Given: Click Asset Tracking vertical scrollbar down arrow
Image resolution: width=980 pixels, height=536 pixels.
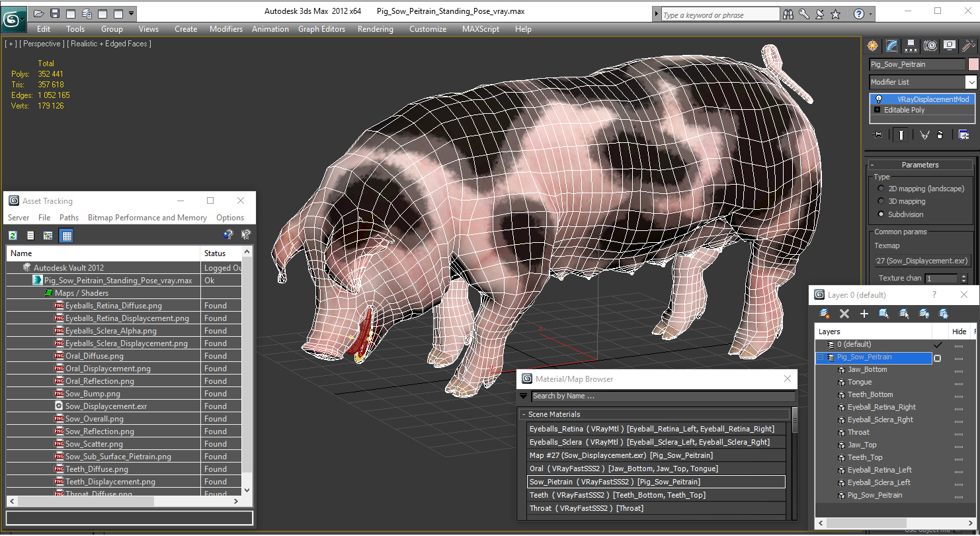Looking at the screenshot, I should coord(247,490).
